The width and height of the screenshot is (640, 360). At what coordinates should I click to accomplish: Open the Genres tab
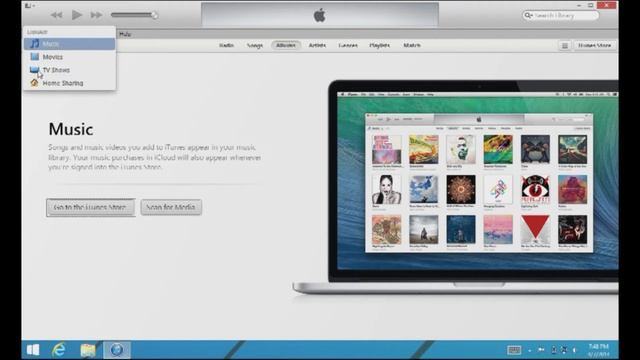tap(348, 45)
